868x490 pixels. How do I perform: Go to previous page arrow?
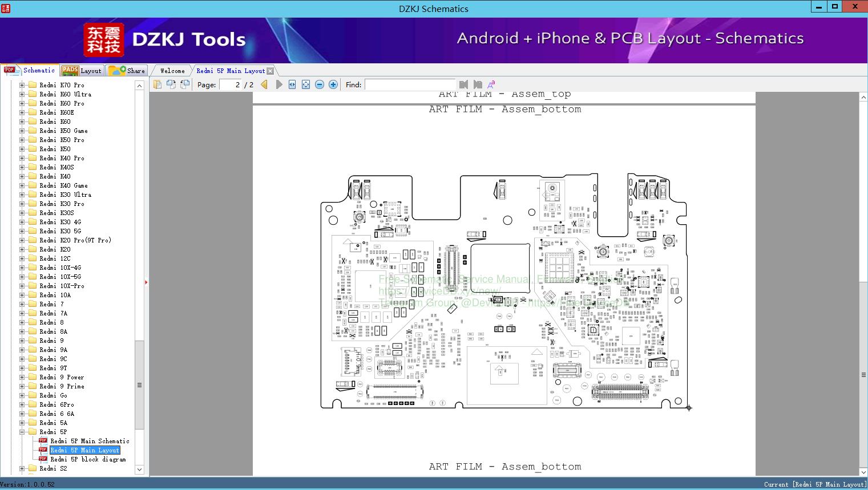264,84
